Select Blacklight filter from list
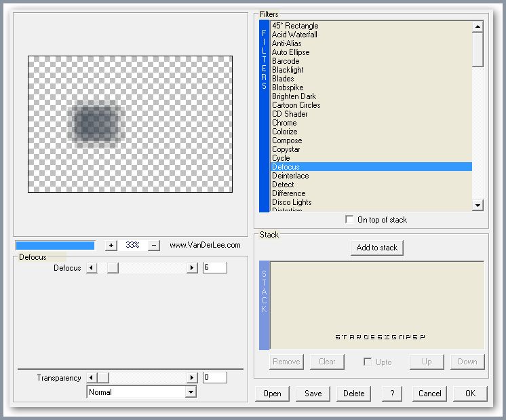 click(x=288, y=70)
